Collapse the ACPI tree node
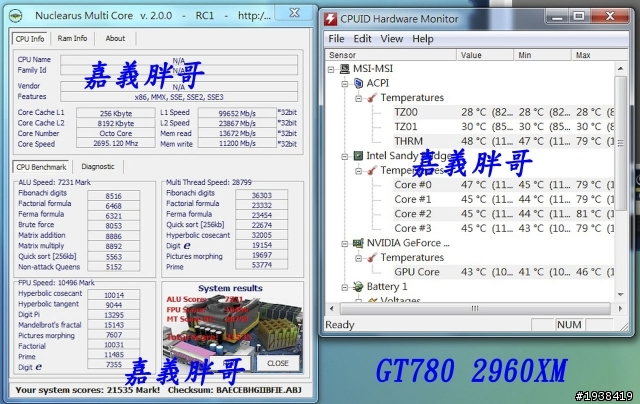Image resolution: width=640 pixels, height=404 pixels. tap(345, 84)
